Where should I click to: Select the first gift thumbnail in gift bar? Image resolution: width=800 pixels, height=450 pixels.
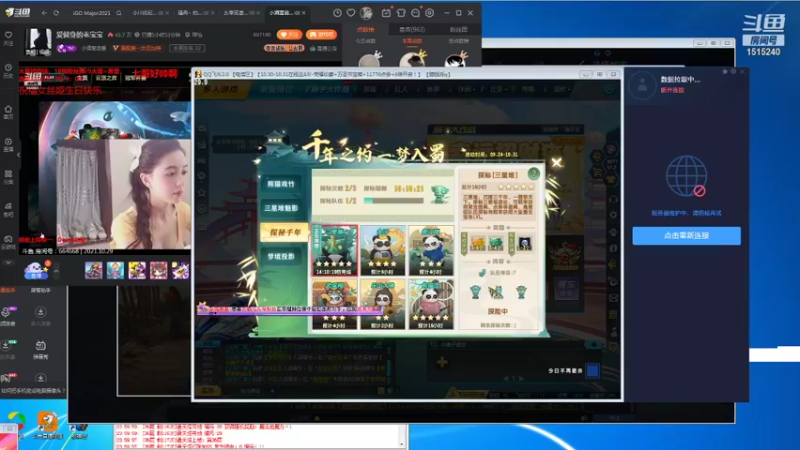coord(93,270)
